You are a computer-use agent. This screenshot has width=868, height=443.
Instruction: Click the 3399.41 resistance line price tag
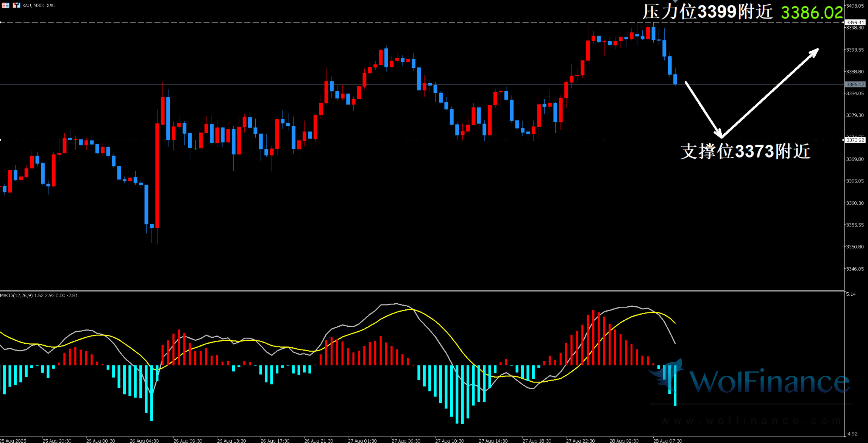(x=856, y=22)
